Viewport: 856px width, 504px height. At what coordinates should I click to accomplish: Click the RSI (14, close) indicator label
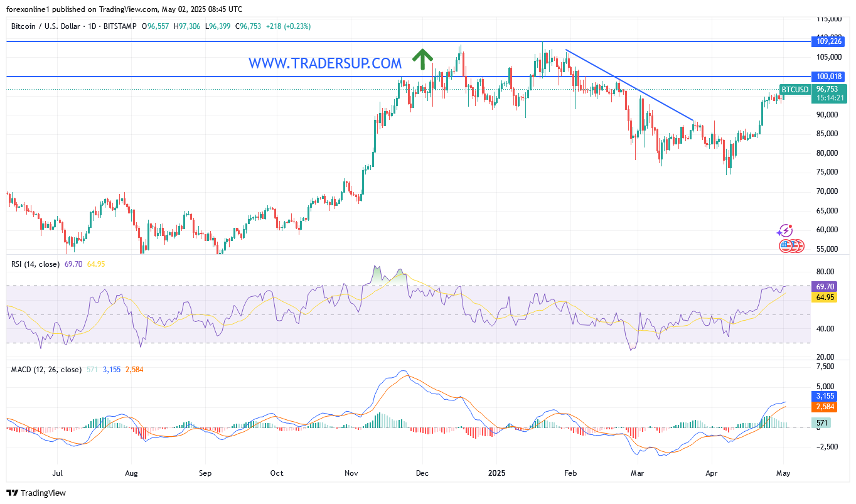pos(36,264)
